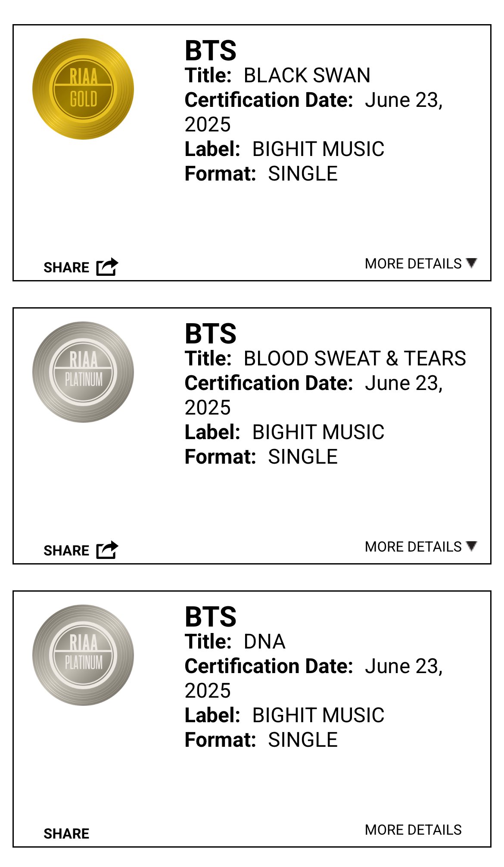Screen dimensions: 504x867
Task: Click the BLOOD SWEAT & TEARS title text
Action: pos(355,359)
